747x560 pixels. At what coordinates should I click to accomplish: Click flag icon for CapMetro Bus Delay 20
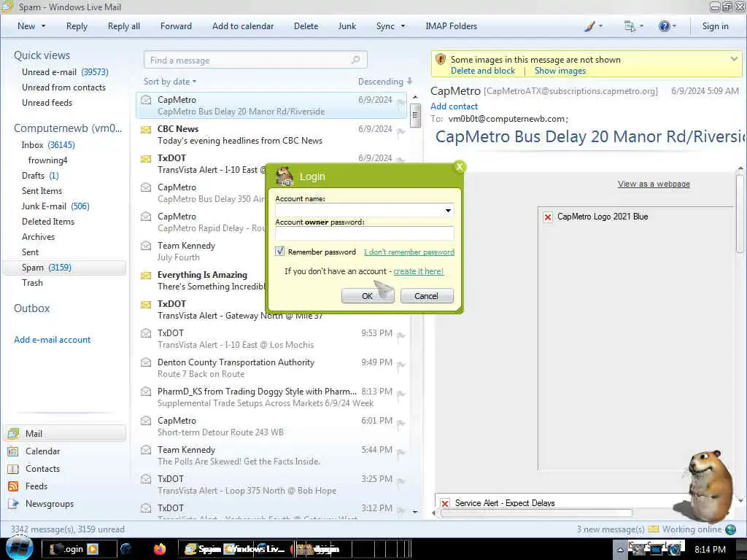(401, 102)
